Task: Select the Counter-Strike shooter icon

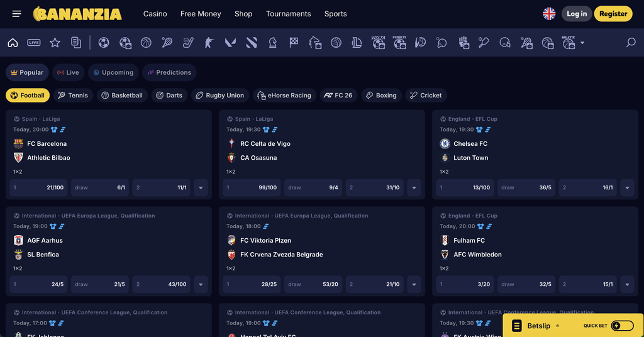Action: tap(209, 43)
